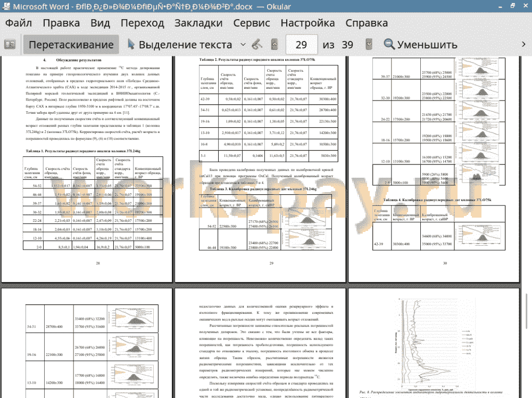Go to the next page using the toolbar icon
532x398 pixels.
[x=369, y=45]
